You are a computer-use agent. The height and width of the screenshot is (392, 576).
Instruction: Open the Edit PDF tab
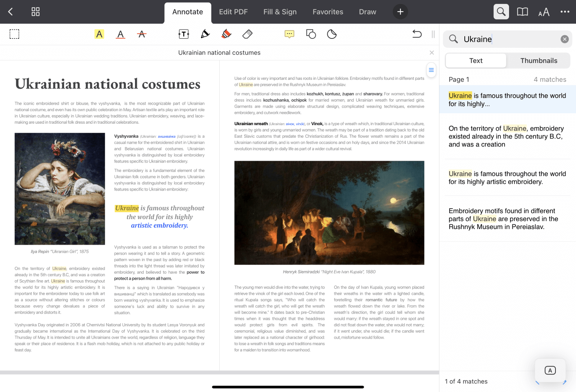pyautogui.click(x=233, y=12)
